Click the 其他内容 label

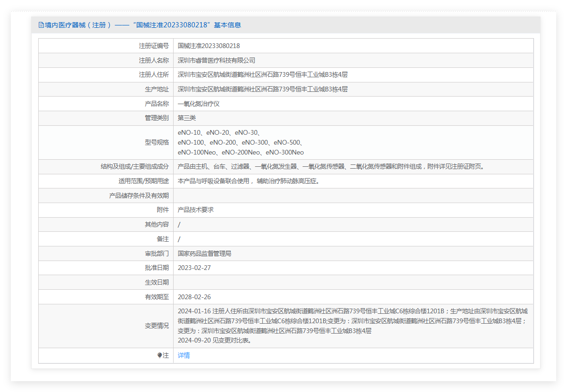(157, 224)
